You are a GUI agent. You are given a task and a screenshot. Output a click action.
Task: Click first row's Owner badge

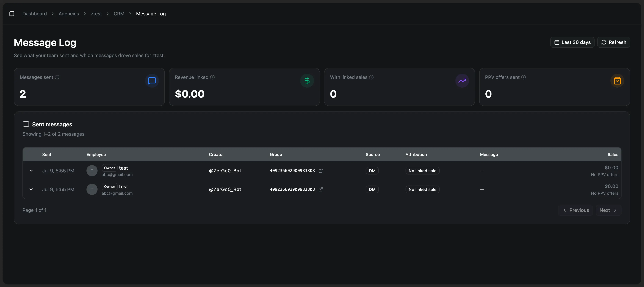(x=109, y=168)
